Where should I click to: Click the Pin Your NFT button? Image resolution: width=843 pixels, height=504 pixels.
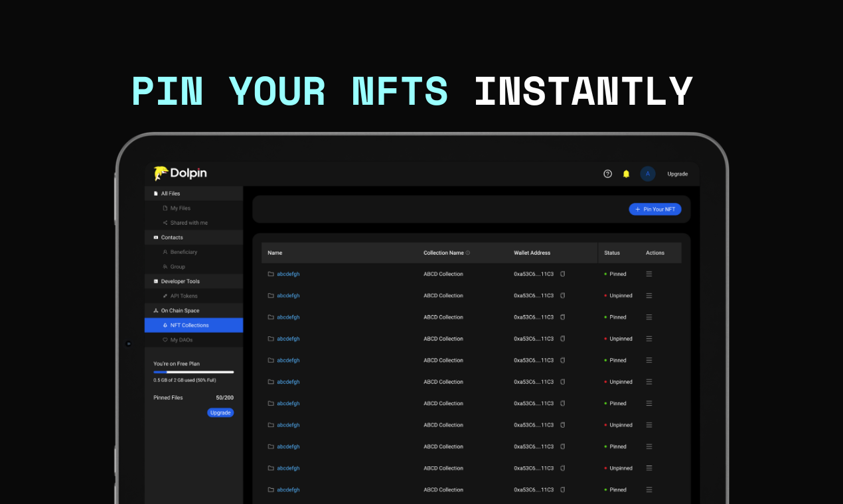[x=655, y=209]
